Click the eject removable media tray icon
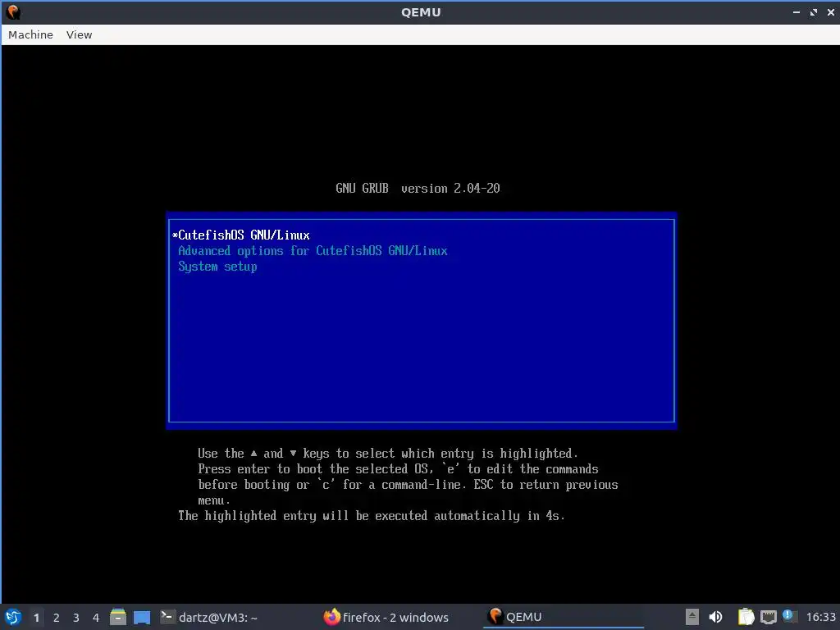 [692, 617]
